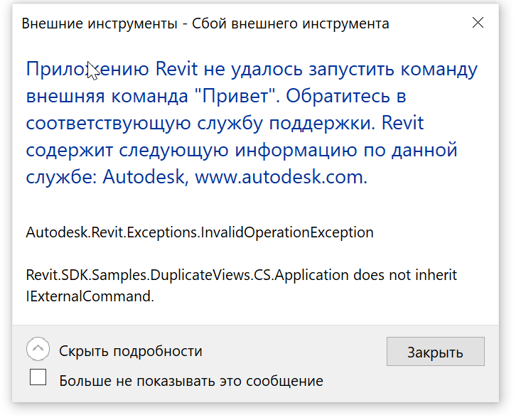Click the "IExternalCommand." text on the last detail line
521x420 pixels.
[x=90, y=296]
